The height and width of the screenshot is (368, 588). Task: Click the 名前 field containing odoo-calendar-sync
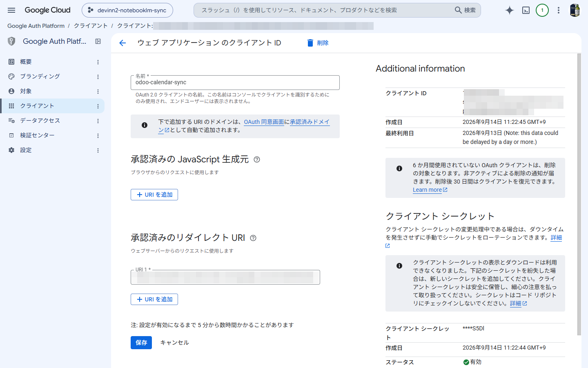(235, 82)
